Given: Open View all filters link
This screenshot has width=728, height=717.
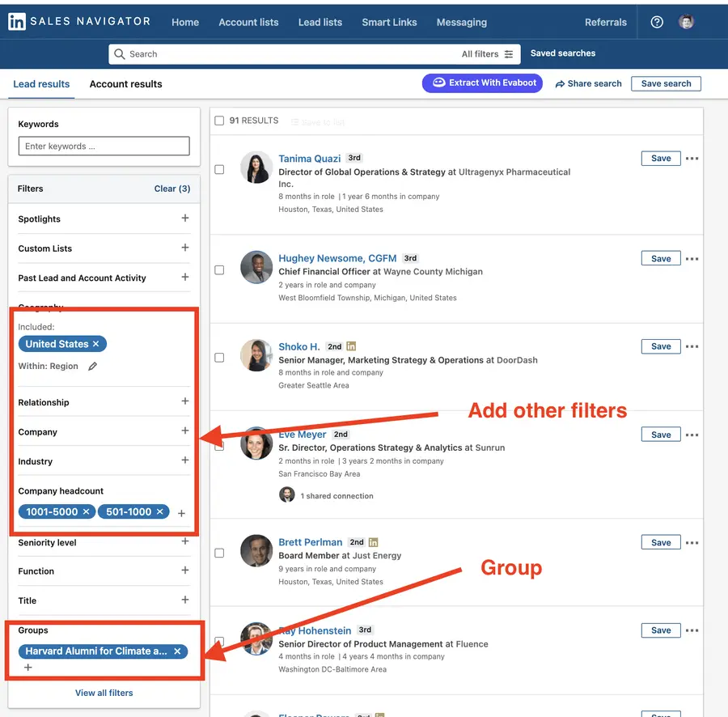Looking at the screenshot, I should coord(104,693).
